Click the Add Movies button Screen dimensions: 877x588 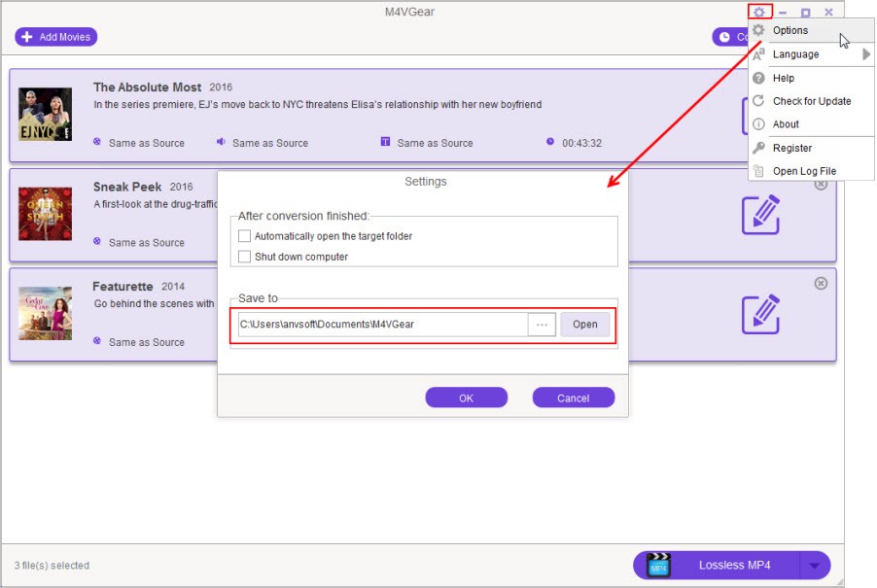[56, 37]
